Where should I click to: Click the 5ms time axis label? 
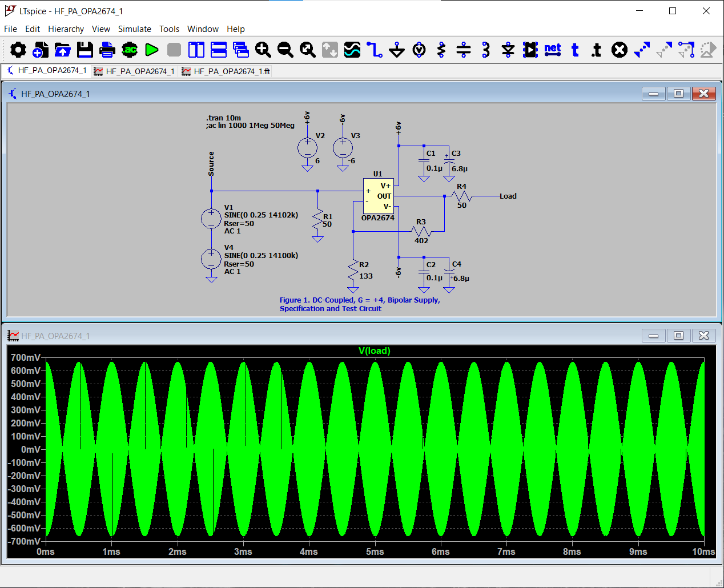click(375, 552)
